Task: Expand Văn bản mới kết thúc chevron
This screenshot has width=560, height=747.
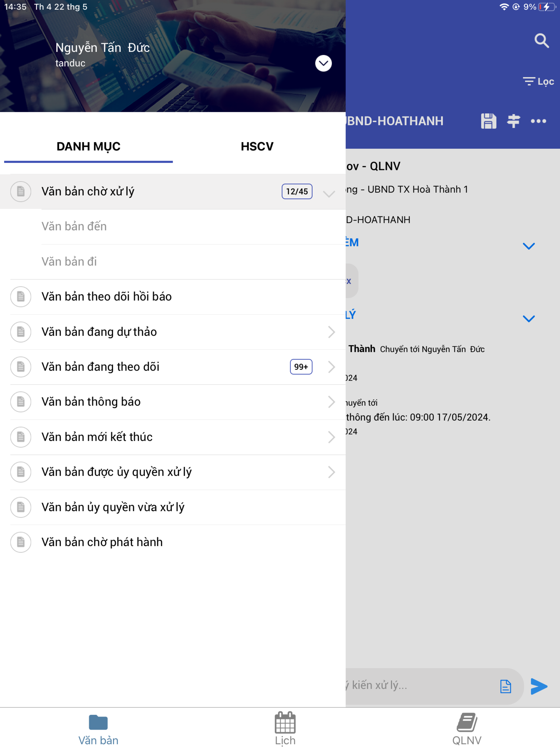Action: click(331, 437)
